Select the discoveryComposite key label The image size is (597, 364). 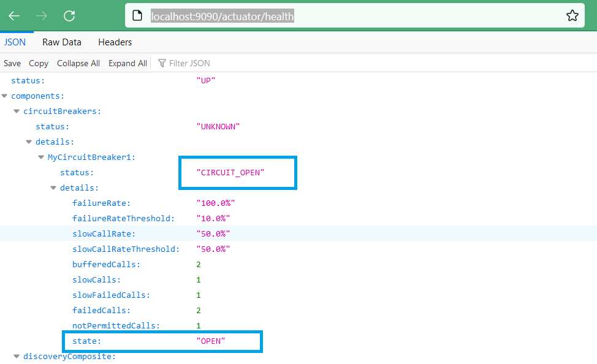[x=69, y=357]
